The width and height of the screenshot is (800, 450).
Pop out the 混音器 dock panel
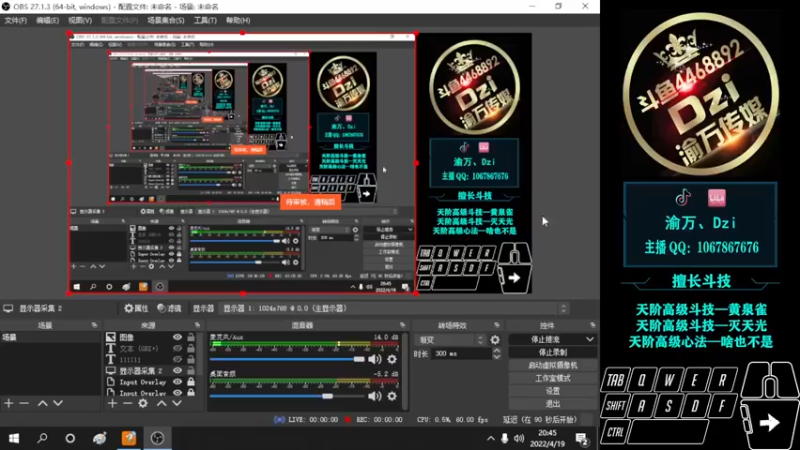coord(403,325)
